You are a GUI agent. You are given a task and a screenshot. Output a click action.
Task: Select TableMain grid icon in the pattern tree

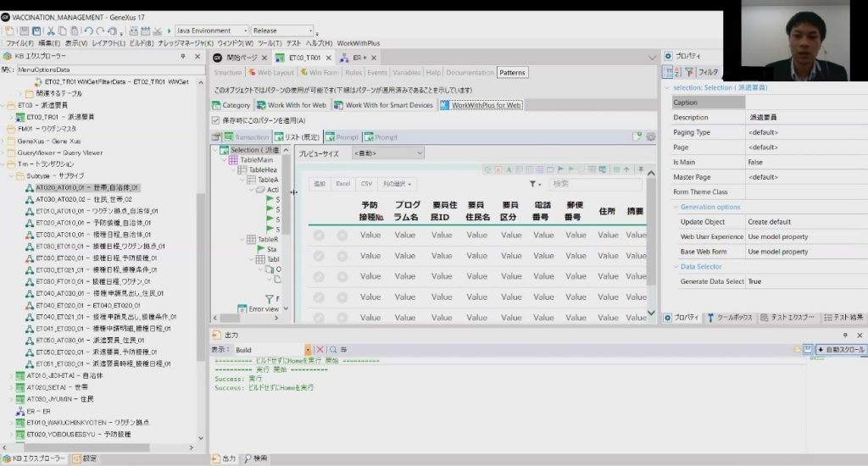233,160
